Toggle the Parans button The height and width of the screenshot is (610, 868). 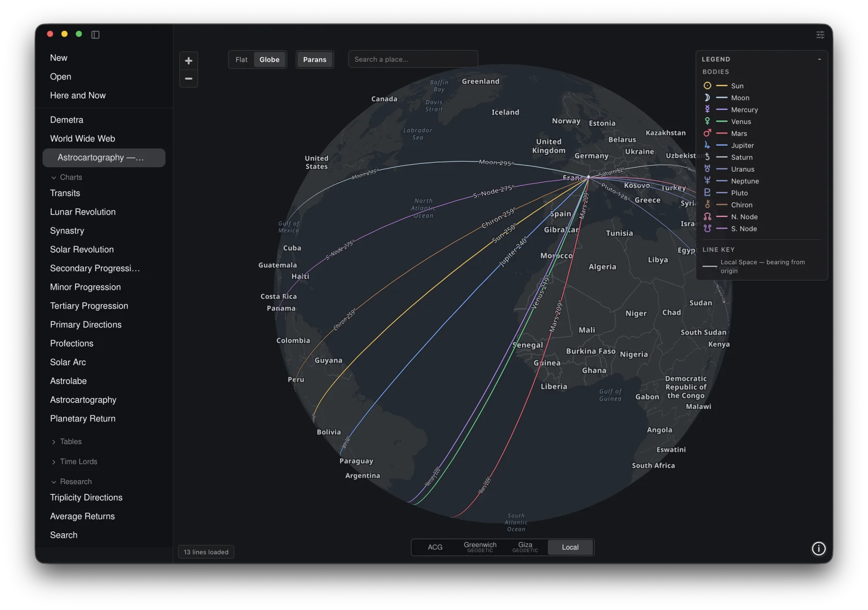(315, 60)
